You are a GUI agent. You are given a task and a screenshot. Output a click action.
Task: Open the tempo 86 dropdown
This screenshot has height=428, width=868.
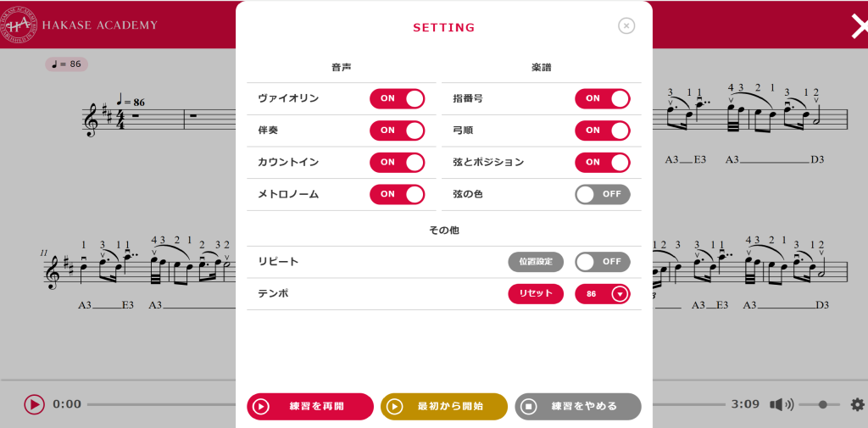603,294
